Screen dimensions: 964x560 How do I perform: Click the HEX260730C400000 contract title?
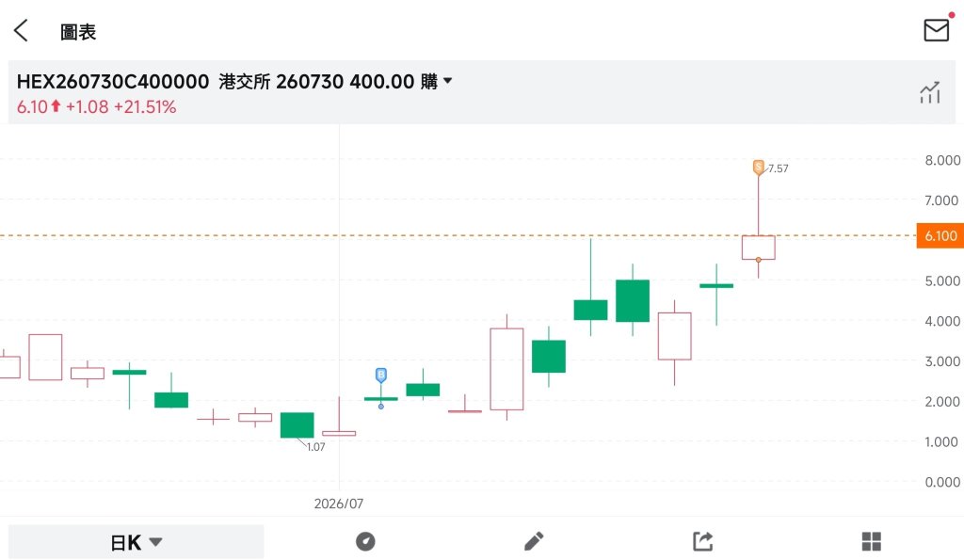(113, 81)
